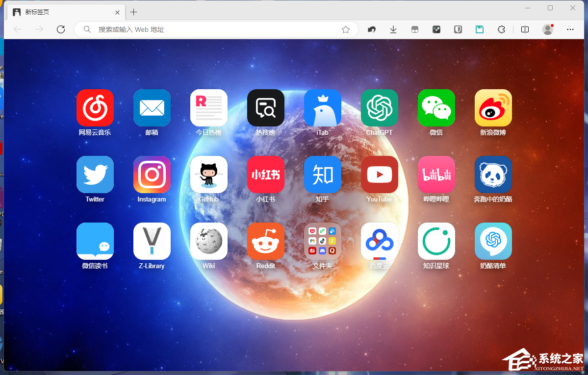Open the YouTube shortcut icon
The width and height of the screenshot is (588, 375).
click(380, 175)
